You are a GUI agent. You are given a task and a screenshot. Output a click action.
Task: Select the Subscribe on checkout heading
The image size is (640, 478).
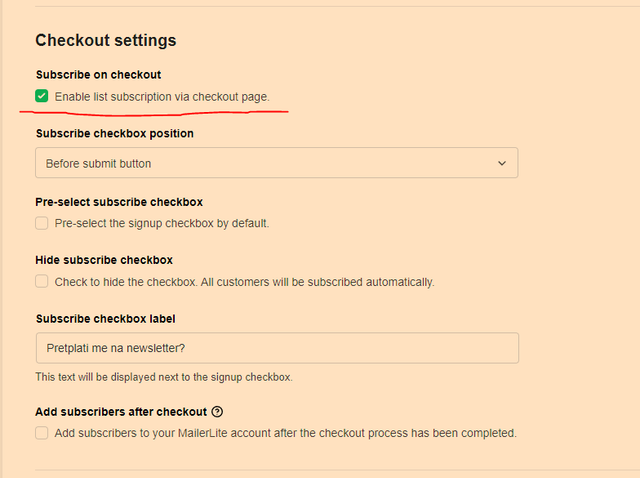tap(98, 75)
